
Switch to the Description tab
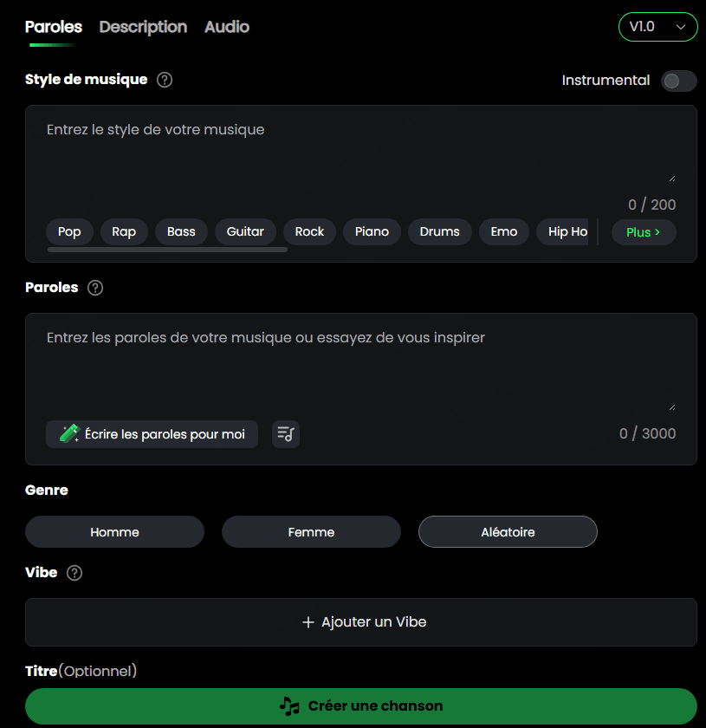pyautogui.click(x=143, y=27)
